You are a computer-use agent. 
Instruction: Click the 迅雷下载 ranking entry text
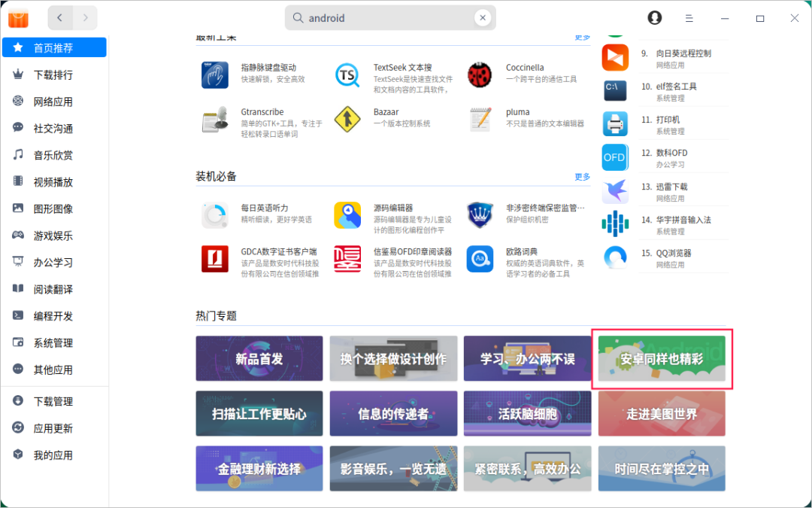click(671, 187)
